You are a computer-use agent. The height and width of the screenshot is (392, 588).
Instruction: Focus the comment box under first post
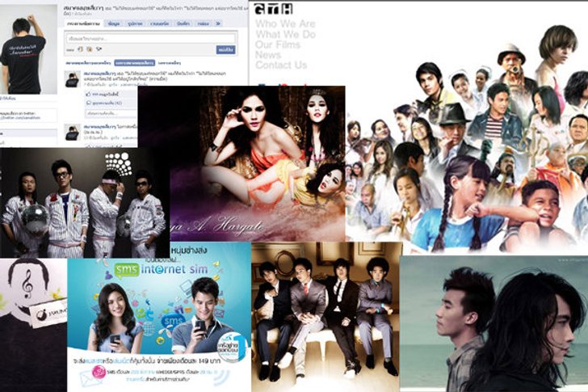111,113
